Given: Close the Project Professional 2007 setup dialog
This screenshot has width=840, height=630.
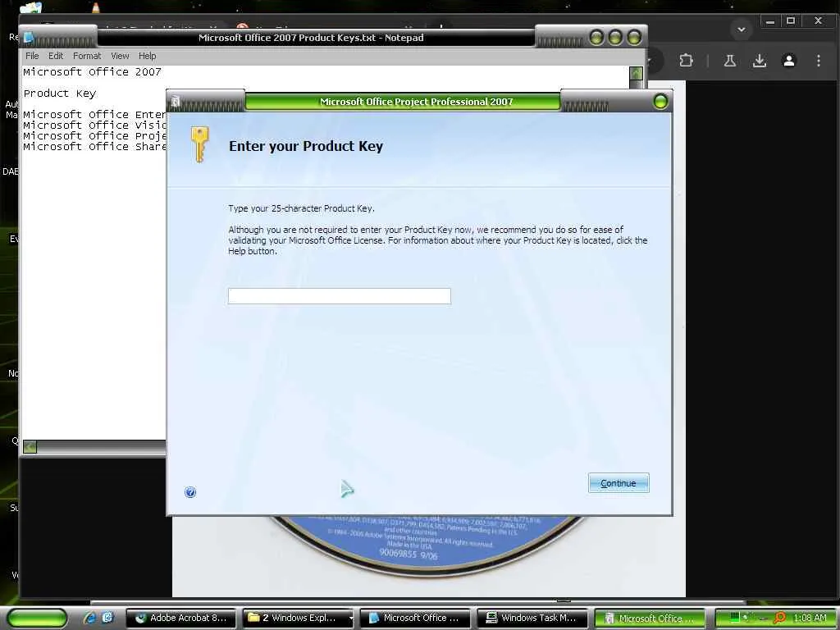Looking at the screenshot, I should click(660, 101).
